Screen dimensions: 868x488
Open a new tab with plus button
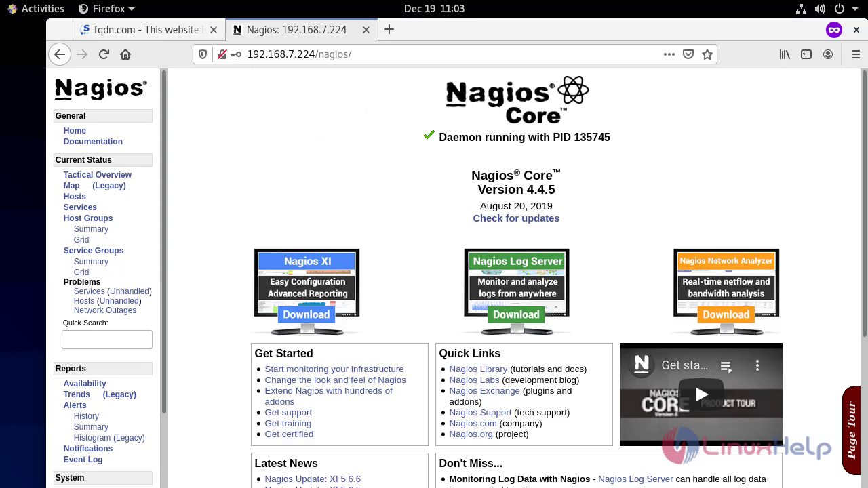point(389,29)
